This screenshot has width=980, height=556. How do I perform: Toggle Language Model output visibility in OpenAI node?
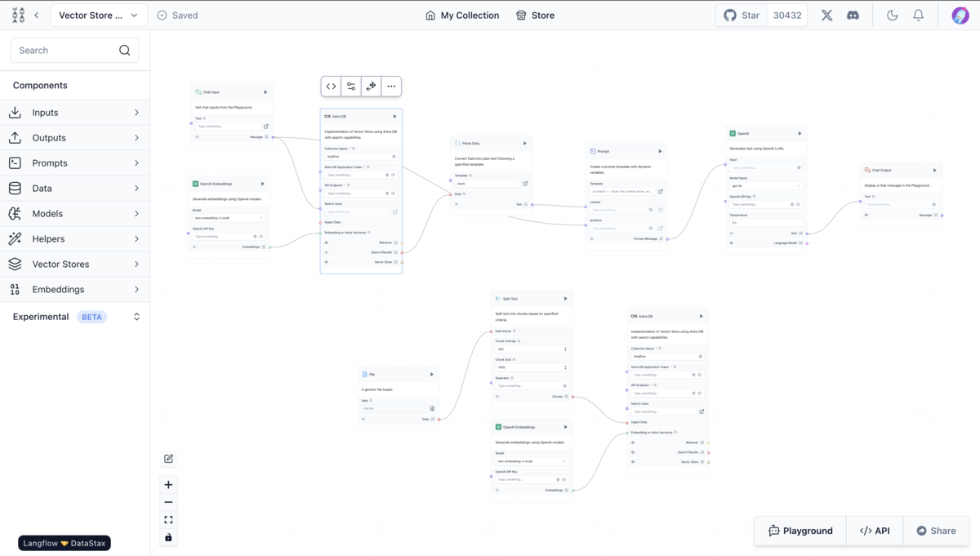732,243
